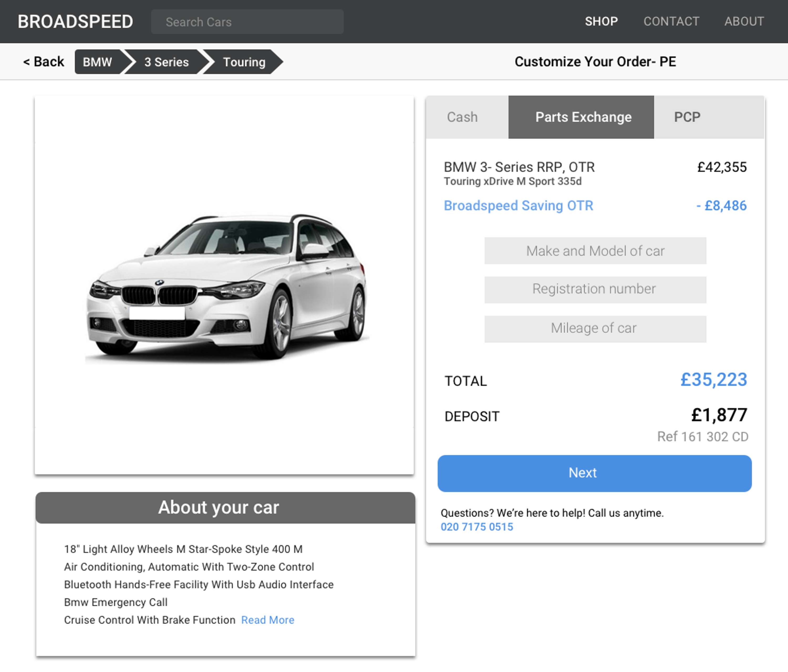The image size is (788, 672).
Task: Click the Bluetooth Hands-Free Facility line
Action: click(199, 585)
